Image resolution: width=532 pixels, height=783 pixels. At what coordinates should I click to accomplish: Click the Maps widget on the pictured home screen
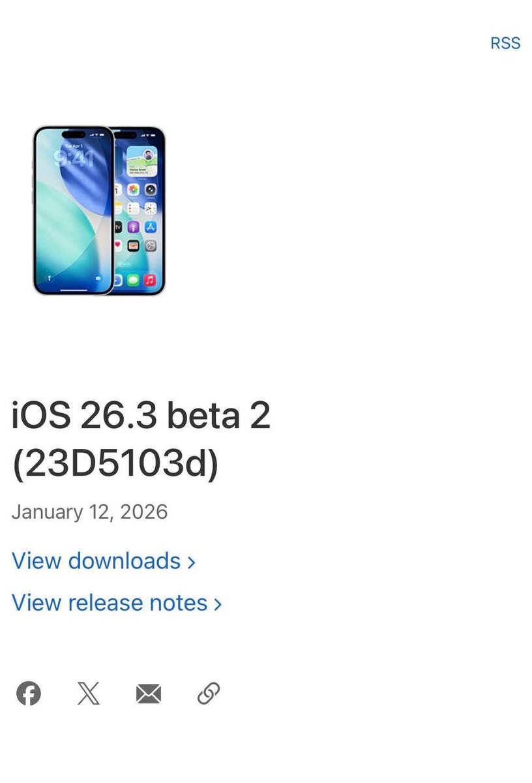[141, 161]
